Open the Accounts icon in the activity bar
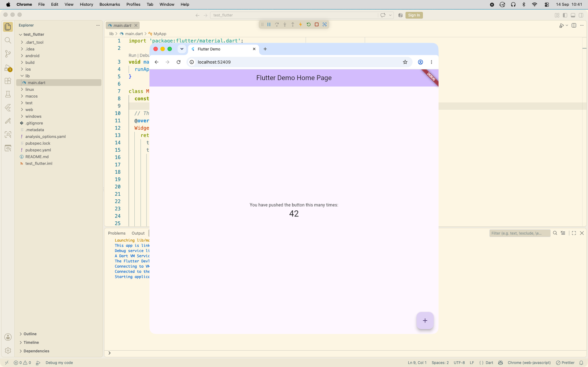Image resolution: width=588 pixels, height=367 pixels. (x=8, y=337)
